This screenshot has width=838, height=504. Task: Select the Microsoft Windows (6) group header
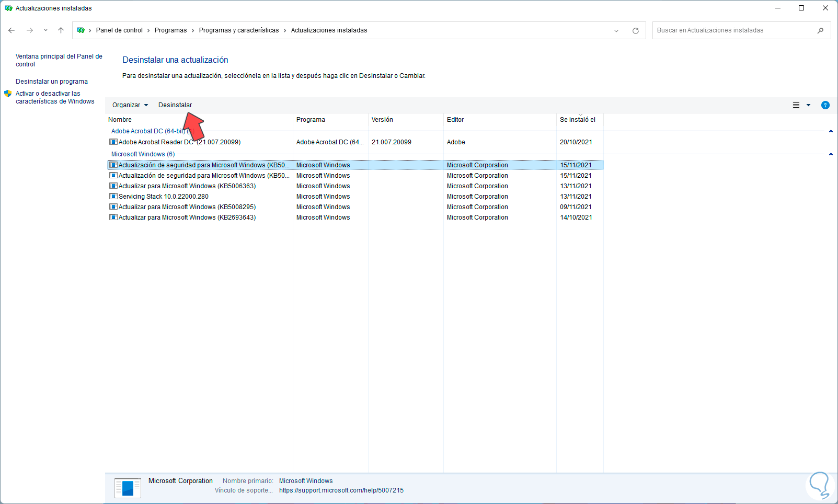coord(143,154)
